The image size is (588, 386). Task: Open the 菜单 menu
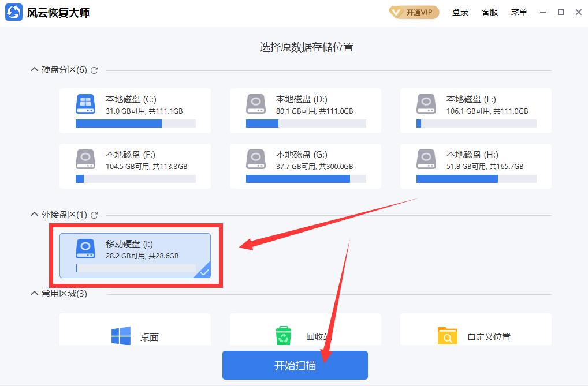tap(519, 12)
